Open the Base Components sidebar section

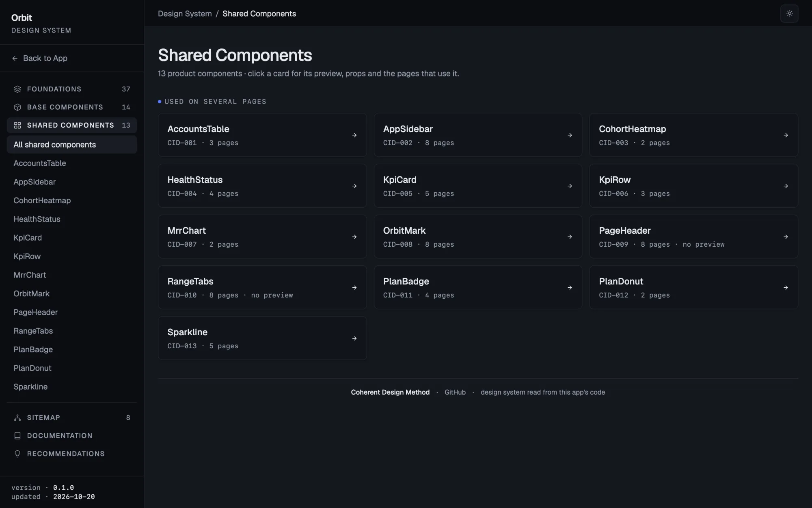click(x=72, y=107)
